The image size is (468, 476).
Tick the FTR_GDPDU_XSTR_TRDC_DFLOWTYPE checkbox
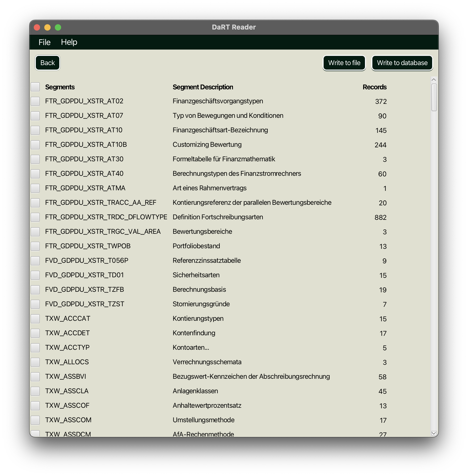click(35, 217)
